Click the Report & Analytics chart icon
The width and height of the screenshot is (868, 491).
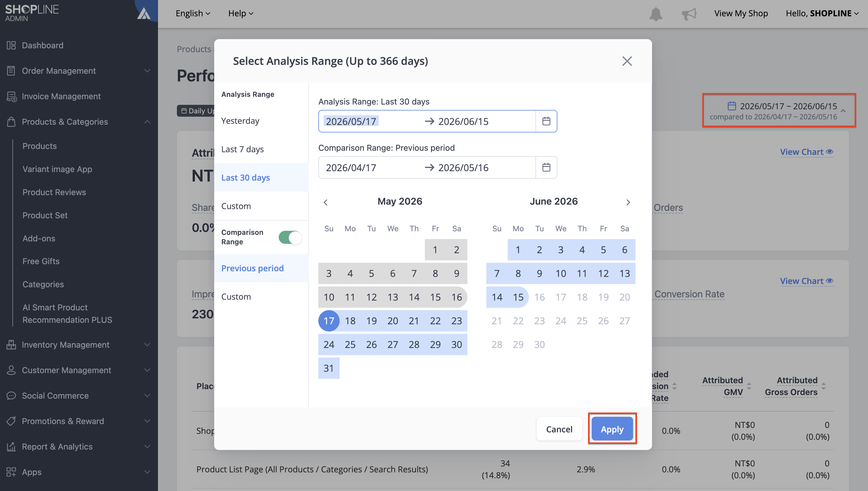[x=11, y=447]
